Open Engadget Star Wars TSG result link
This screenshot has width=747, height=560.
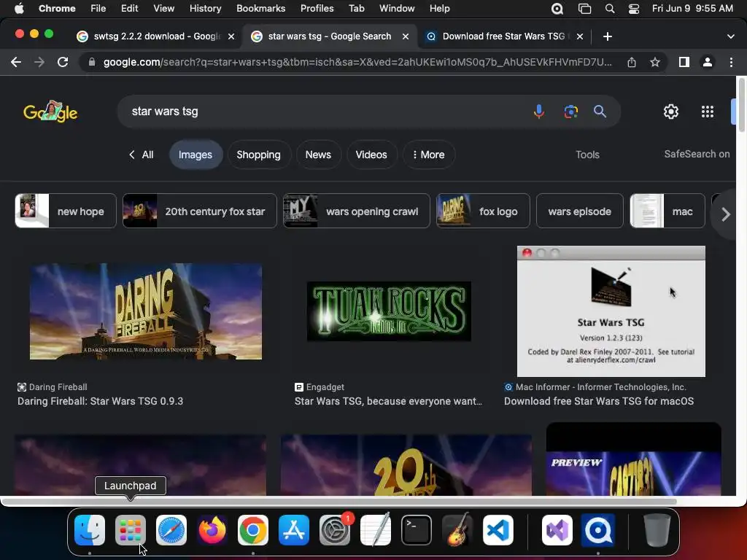[388, 402]
